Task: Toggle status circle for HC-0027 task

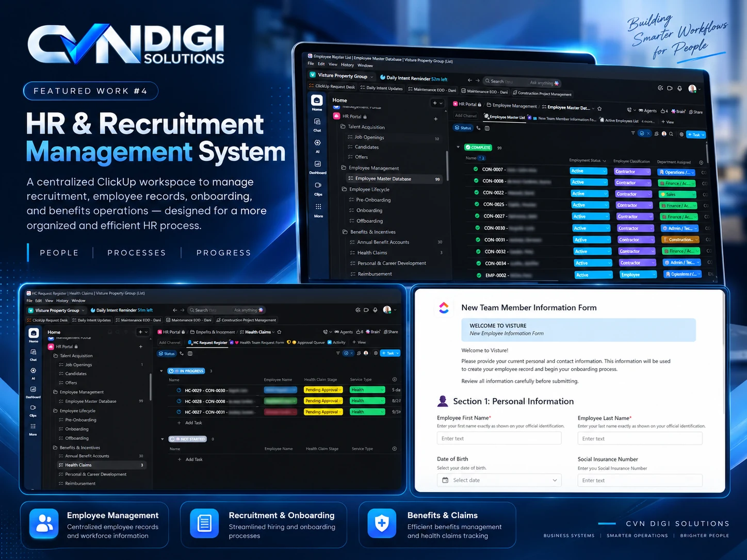Action: [x=179, y=412]
